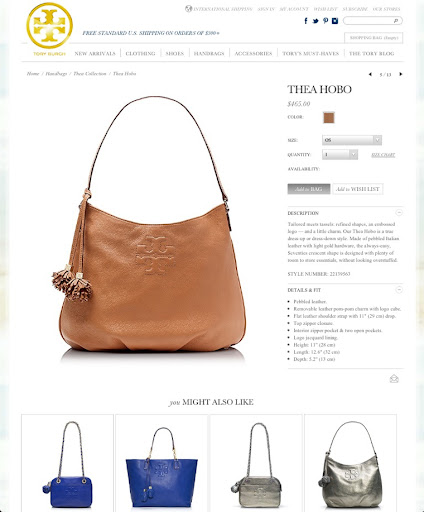Collapse the Description section
This screenshot has height=512, width=424.
(x=399, y=213)
